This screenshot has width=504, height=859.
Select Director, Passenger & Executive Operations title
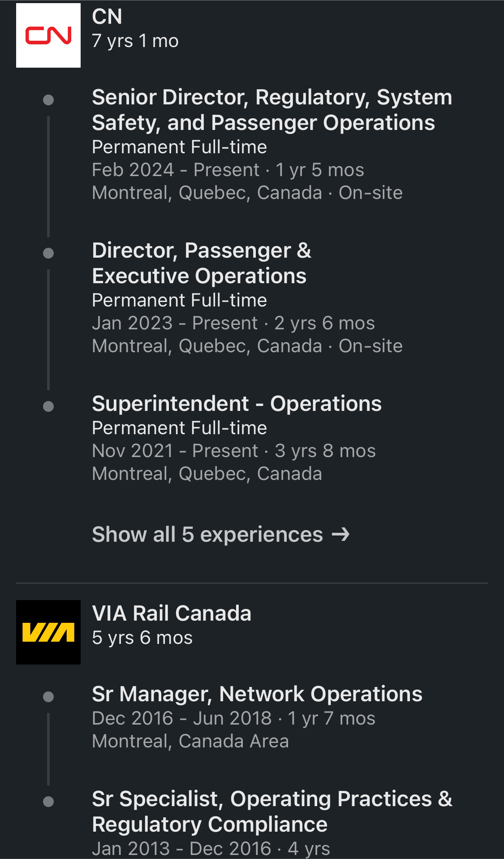click(201, 263)
